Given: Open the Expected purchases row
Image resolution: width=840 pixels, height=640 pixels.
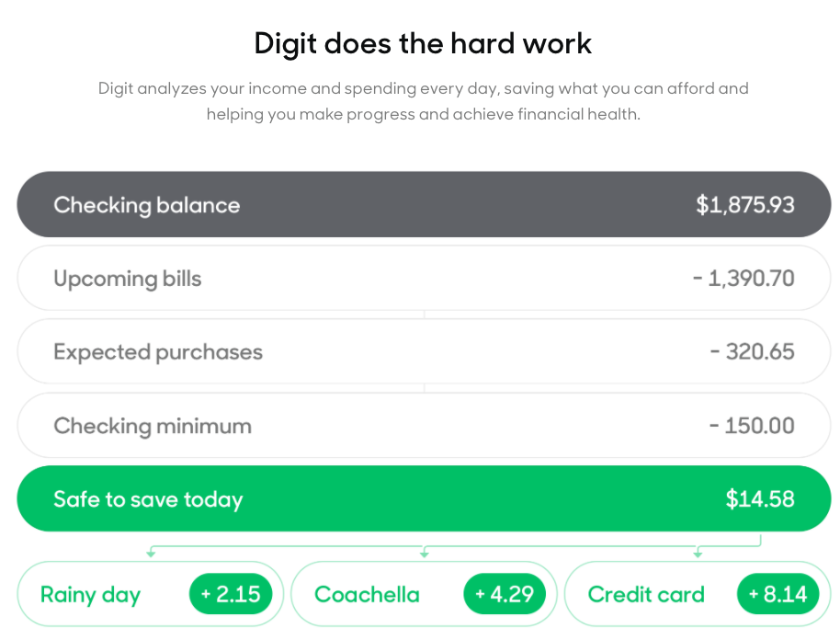Looking at the screenshot, I should [424, 351].
